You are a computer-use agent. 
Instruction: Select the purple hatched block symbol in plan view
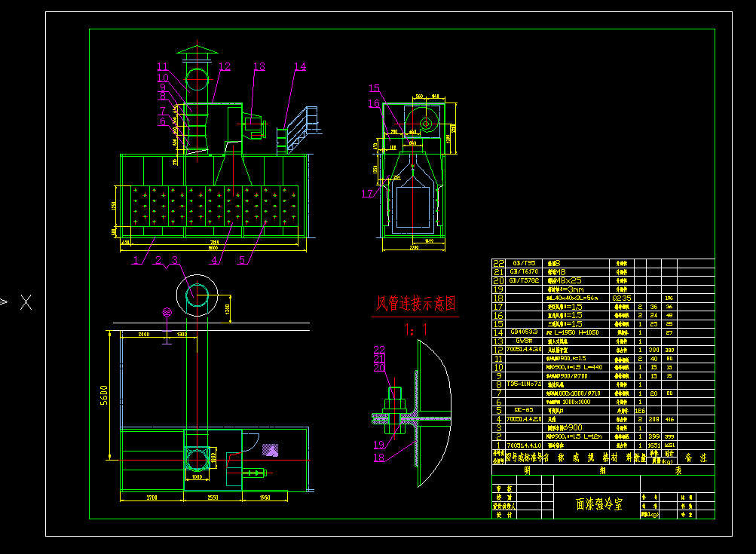268,449
